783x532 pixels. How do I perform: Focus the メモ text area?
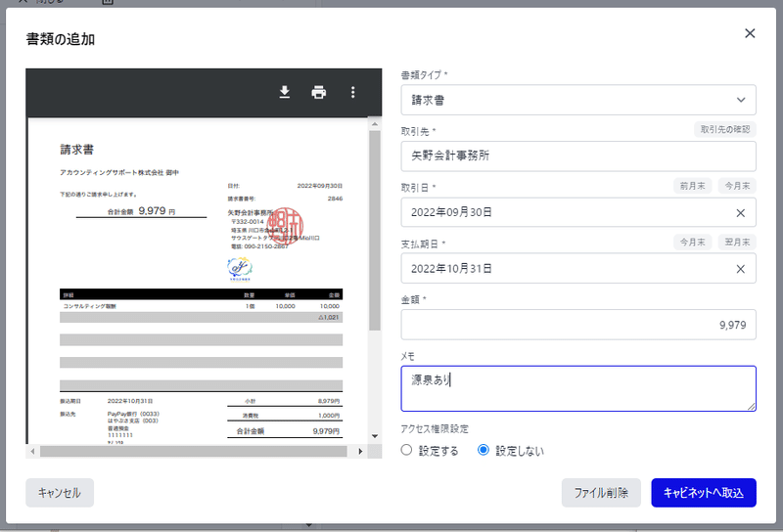[x=578, y=389]
